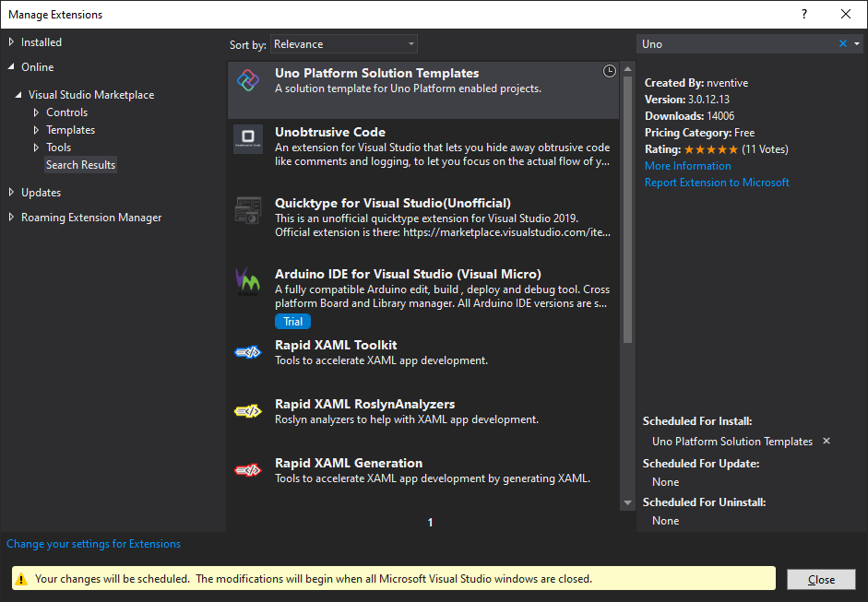
Task: Click the warning icon in the notification bar
Action: point(21,579)
